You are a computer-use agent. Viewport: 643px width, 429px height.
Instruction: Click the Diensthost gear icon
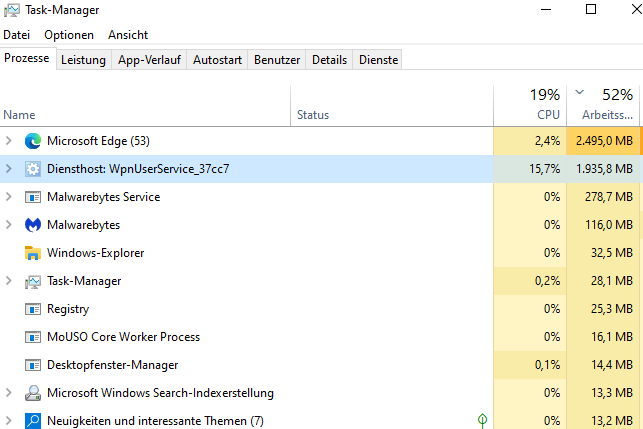coord(32,169)
